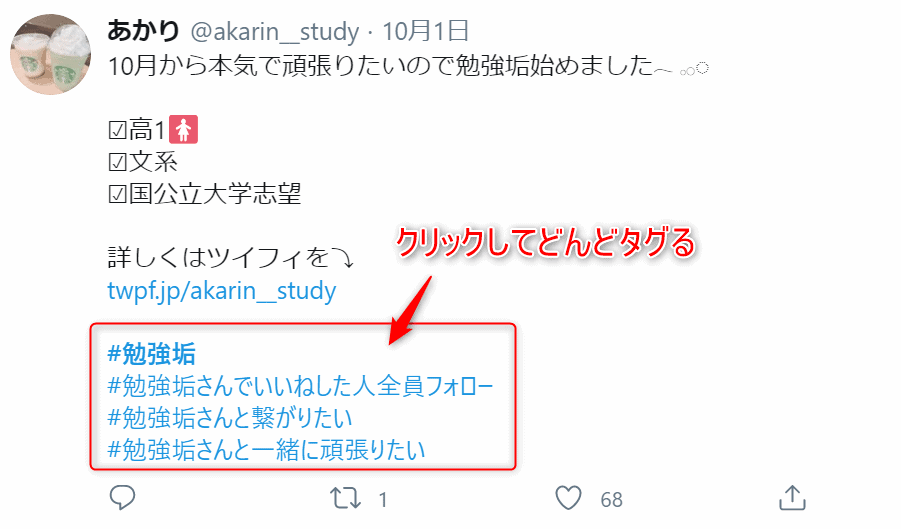Open the share menu via upload icon

click(792, 497)
